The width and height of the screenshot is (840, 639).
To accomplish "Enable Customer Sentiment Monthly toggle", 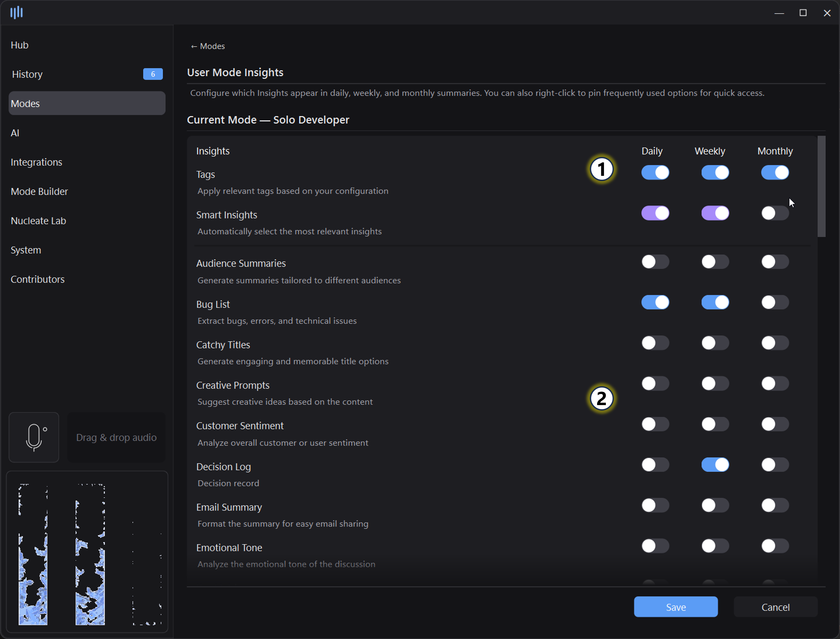I will (x=775, y=424).
